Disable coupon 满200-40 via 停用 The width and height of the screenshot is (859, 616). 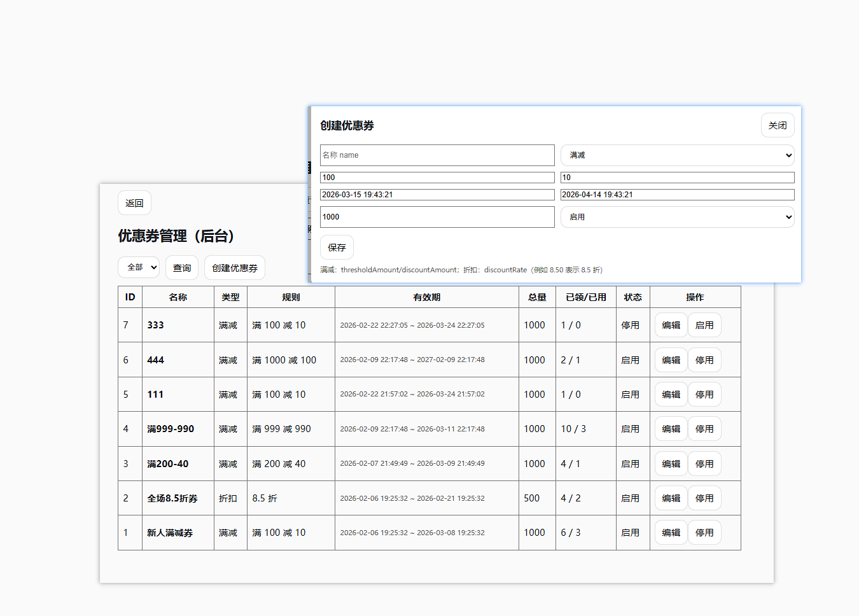(x=704, y=464)
